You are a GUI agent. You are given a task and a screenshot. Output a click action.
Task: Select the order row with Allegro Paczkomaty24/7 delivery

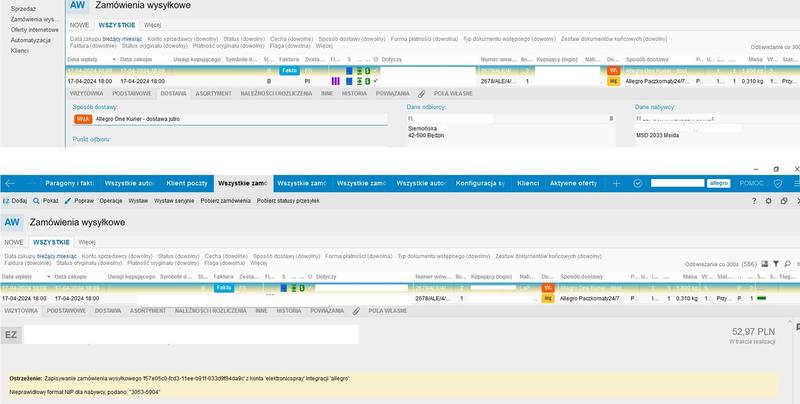[400, 298]
